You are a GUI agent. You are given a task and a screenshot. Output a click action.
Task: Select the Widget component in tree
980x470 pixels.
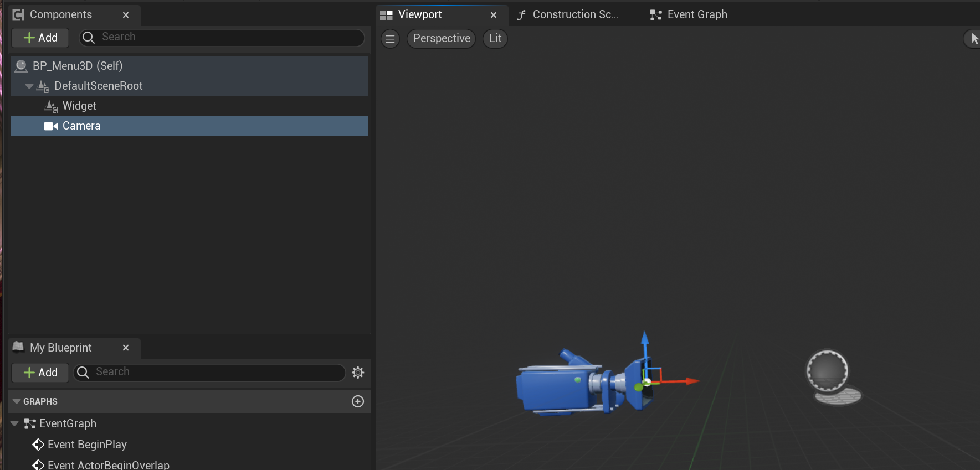[79, 106]
